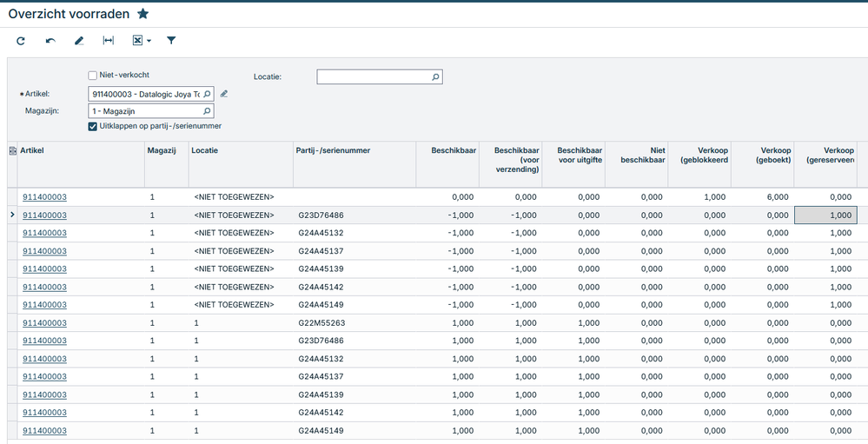Open article link in row with serial G22M55263
Viewport: 868px width, 444px height.
pos(44,323)
